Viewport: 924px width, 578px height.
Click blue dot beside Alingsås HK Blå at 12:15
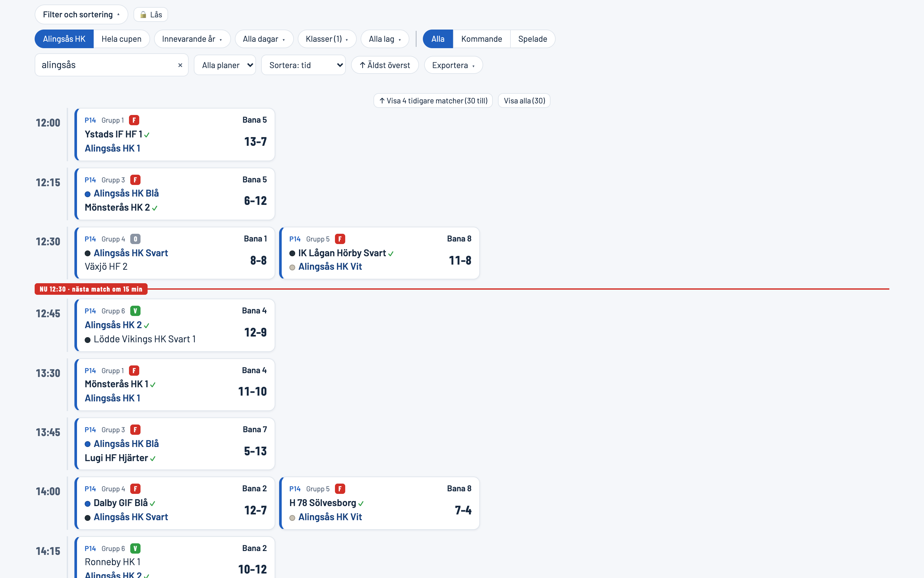[88, 194]
